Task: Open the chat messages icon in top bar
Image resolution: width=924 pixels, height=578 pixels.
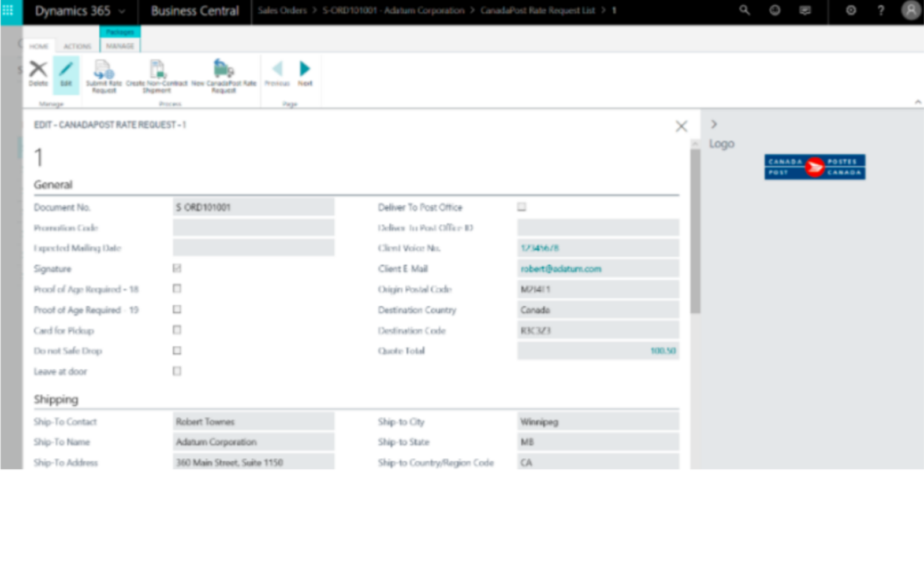Action: [805, 10]
